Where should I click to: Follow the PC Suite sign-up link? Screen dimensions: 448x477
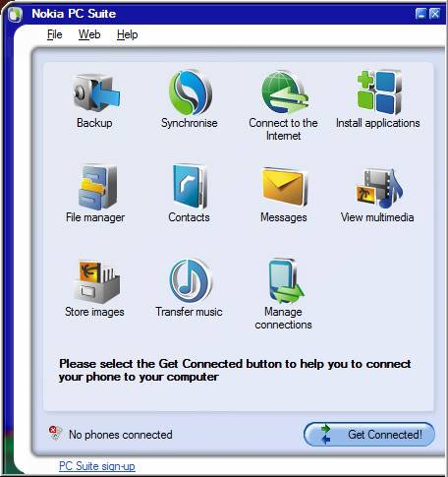tap(97, 466)
